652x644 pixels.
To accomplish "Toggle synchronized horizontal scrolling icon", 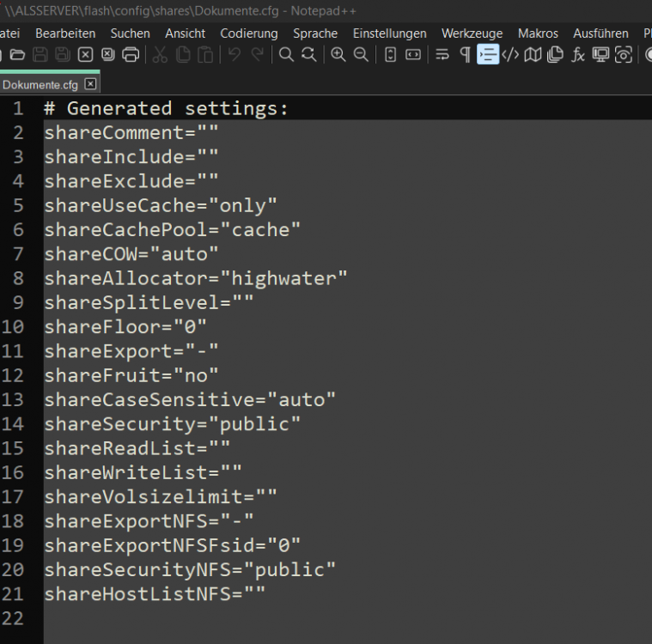I will 413,54.
